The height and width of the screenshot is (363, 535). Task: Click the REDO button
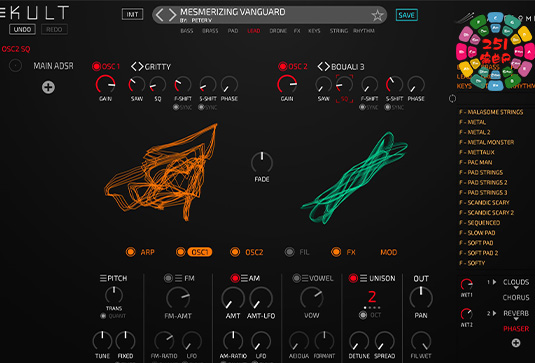coord(54,29)
